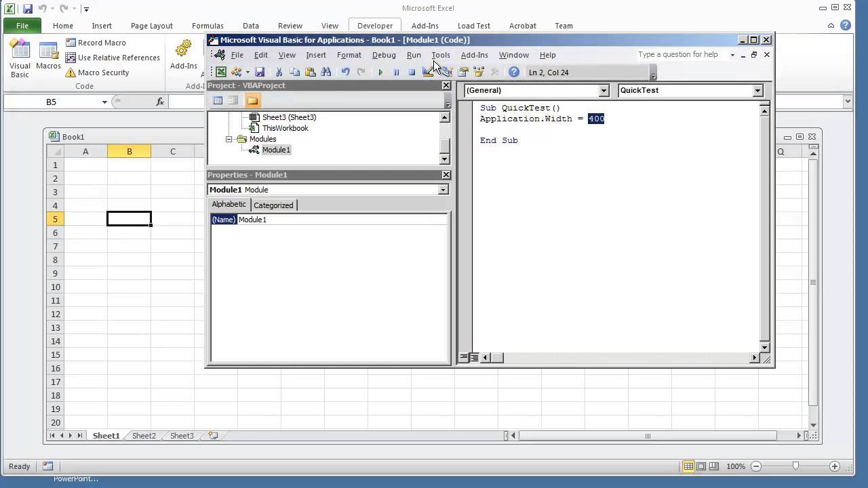Open the Tools menu in VBA editor
This screenshot has width=868, height=488.
[441, 55]
